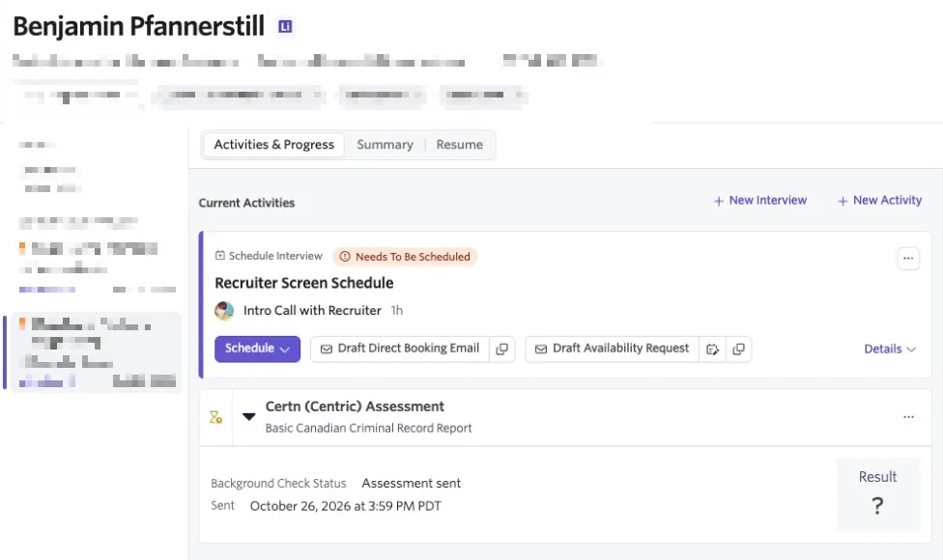Open the Certn Assessment more-options menu
Image resolution: width=943 pixels, height=560 pixels.
(x=908, y=416)
